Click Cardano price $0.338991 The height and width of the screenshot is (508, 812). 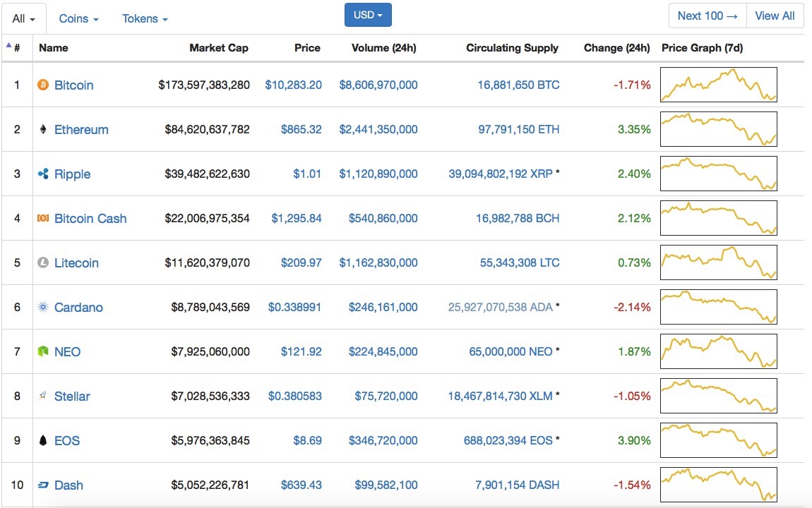[294, 308]
